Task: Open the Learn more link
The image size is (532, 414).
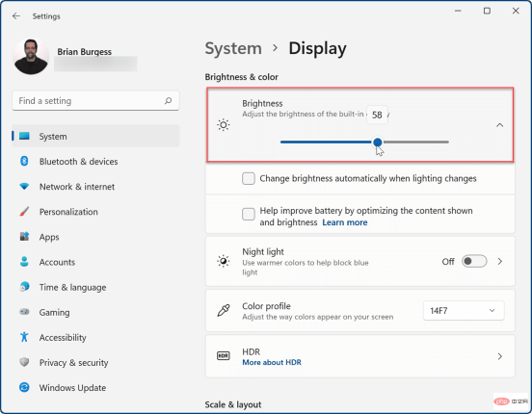Action: click(x=345, y=222)
